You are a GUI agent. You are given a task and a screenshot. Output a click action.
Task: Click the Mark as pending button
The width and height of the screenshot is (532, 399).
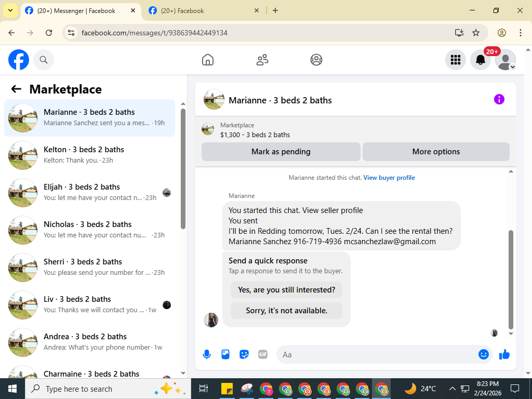click(281, 152)
